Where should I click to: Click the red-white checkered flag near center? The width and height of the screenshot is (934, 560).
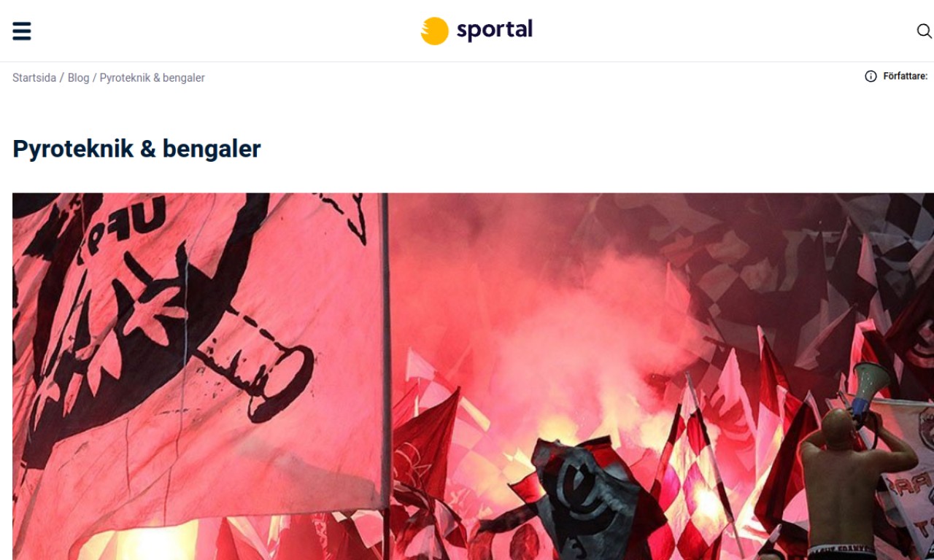point(693,481)
